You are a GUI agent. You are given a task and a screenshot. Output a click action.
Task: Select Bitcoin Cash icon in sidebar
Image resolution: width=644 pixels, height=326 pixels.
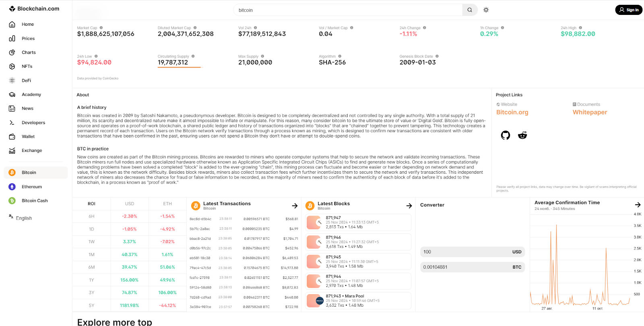pyautogui.click(x=12, y=201)
